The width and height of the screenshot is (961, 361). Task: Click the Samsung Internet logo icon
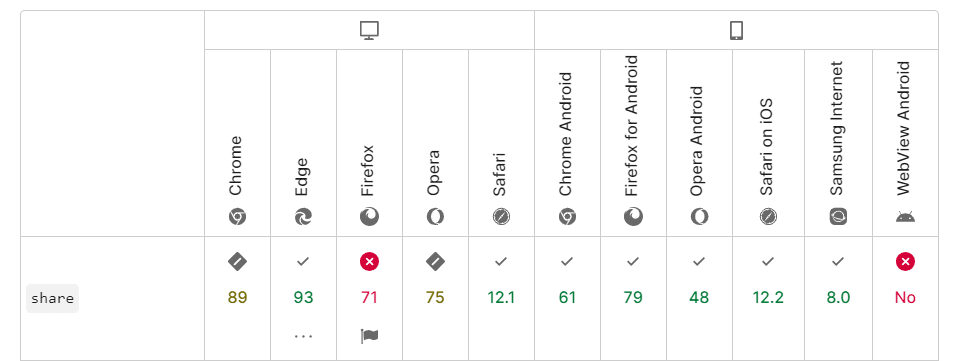[838, 216]
